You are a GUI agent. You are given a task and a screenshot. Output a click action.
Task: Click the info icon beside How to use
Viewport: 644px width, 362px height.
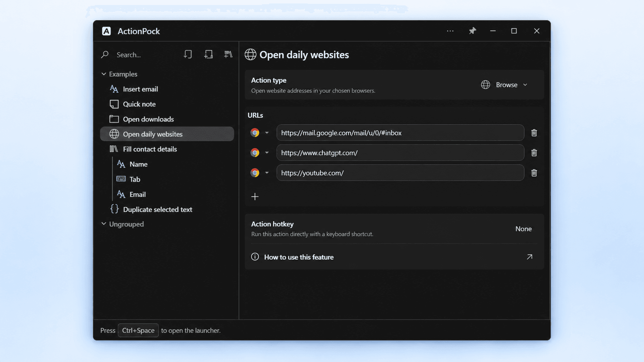[x=255, y=257]
